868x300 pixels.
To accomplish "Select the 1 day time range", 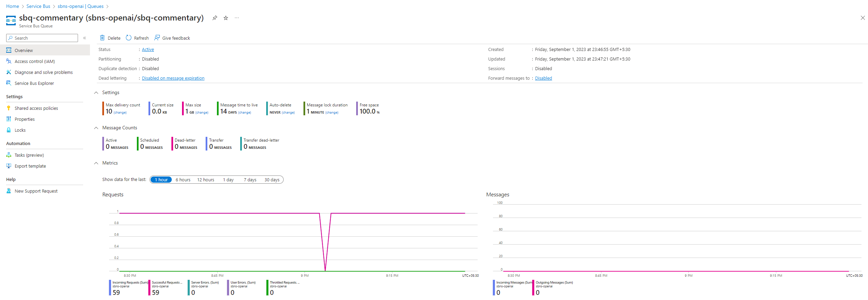I will (228, 180).
